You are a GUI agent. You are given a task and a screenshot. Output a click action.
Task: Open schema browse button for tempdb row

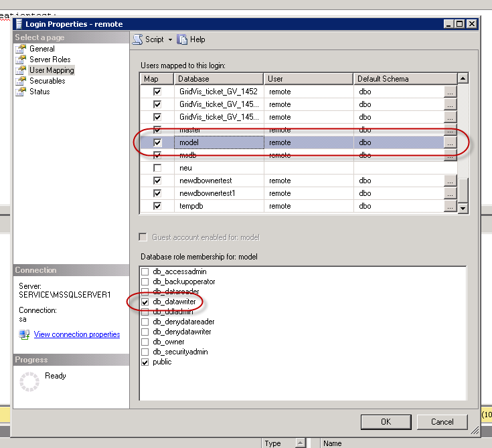point(450,206)
